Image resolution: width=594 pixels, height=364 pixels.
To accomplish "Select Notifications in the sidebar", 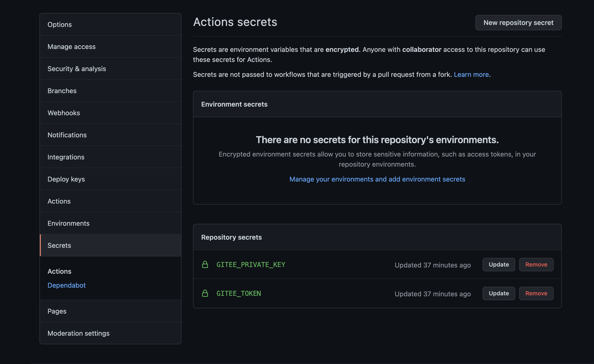I will point(67,135).
